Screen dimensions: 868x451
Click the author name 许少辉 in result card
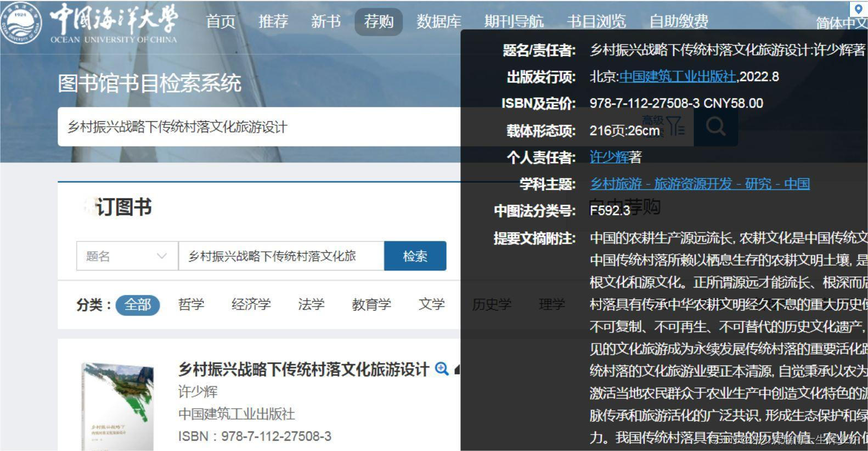click(198, 392)
